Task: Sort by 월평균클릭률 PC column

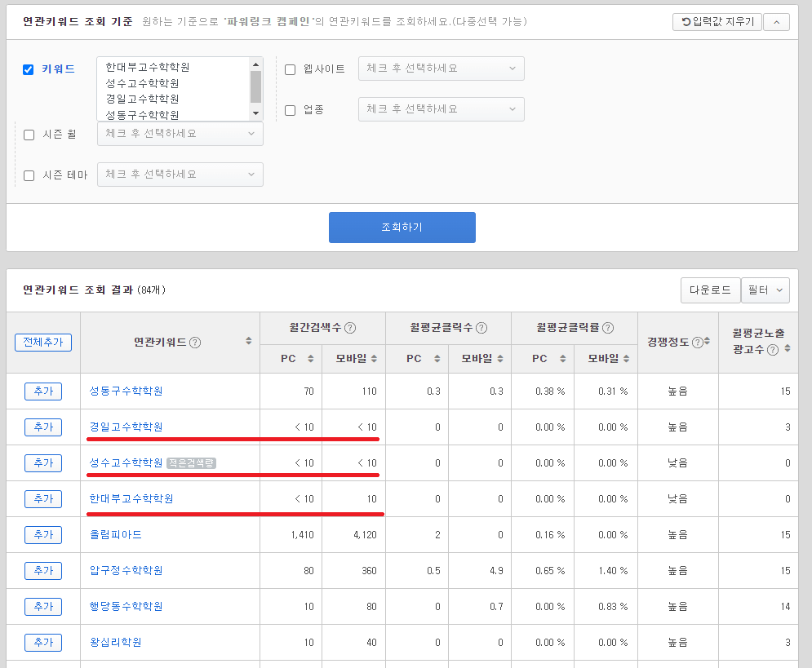Action: (x=563, y=359)
